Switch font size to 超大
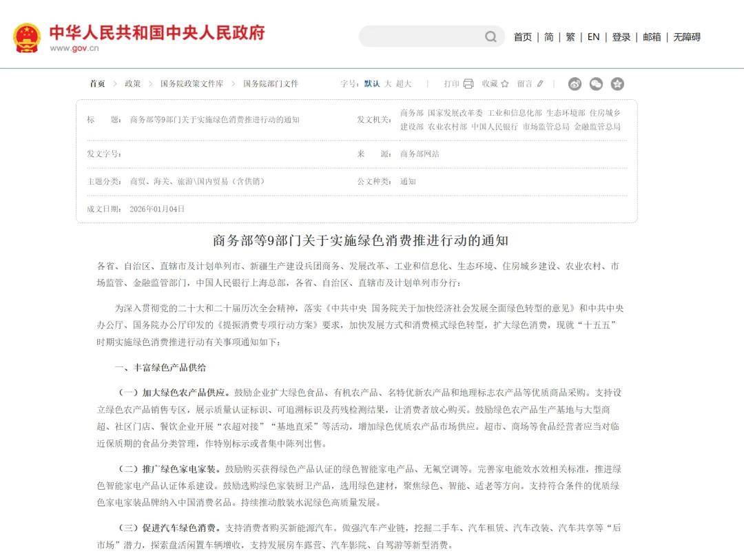 pyautogui.click(x=404, y=83)
